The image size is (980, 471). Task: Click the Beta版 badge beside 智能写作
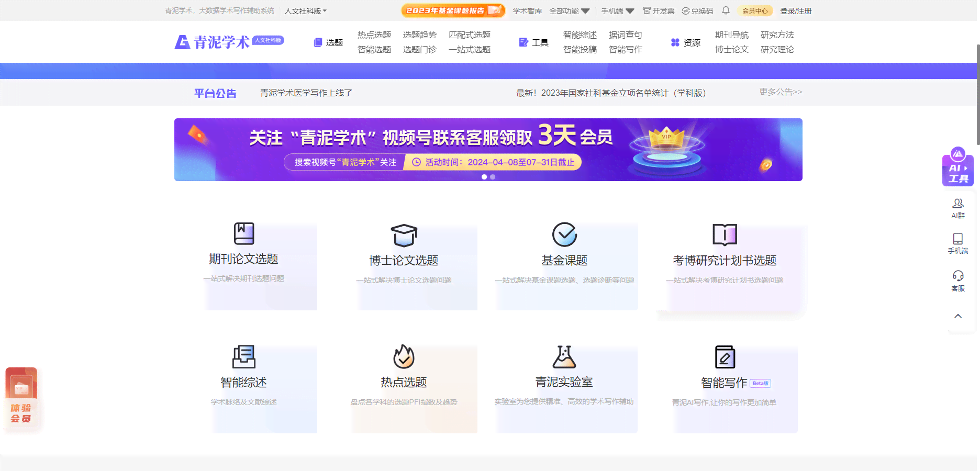[761, 384]
